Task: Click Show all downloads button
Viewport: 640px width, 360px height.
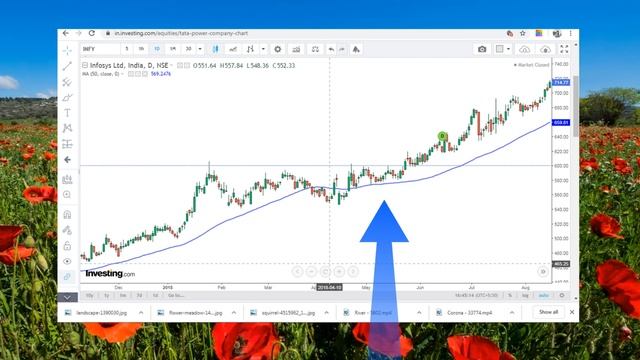Action: point(548,312)
